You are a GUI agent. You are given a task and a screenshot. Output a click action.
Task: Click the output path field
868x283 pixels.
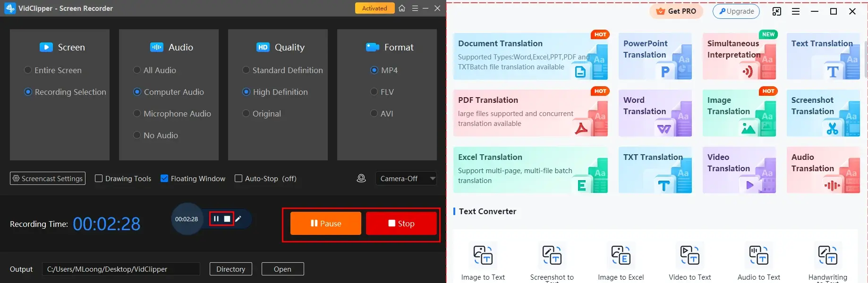point(121,269)
